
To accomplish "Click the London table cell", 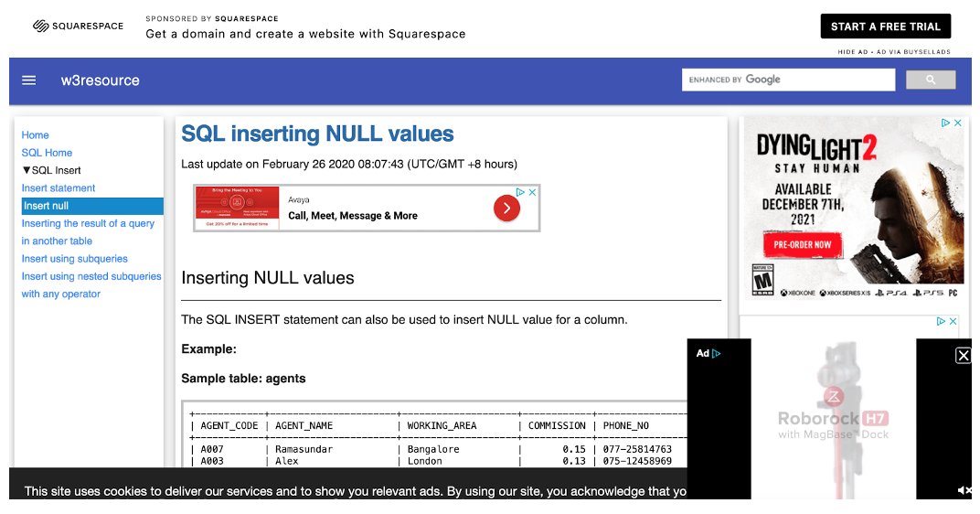I will [424, 461].
